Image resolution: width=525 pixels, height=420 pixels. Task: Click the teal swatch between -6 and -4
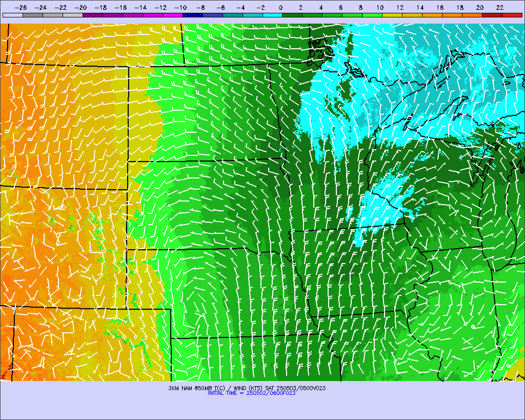(x=233, y=15)
